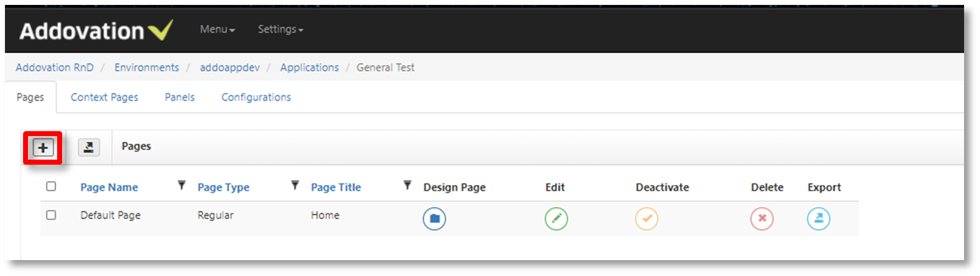Go to Environments breadcrumb link
The width and height of the screenshot is (980, 276).
(147, 67)
